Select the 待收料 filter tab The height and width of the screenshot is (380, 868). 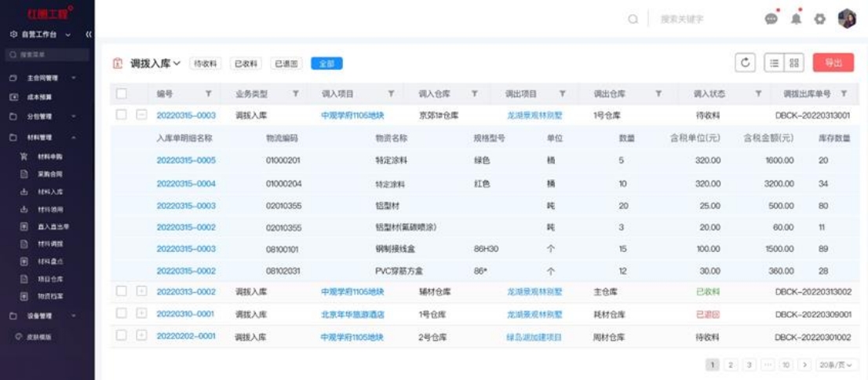[x=206, y=64]
